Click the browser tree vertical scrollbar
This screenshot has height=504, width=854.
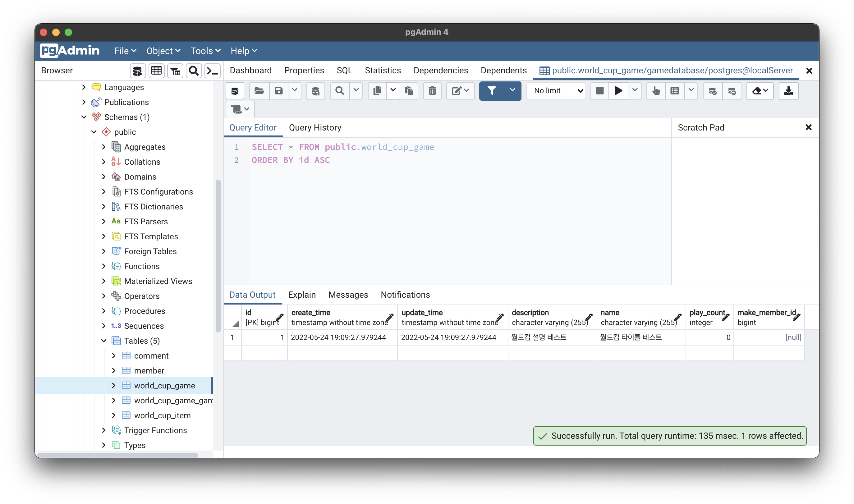[218, 256]
